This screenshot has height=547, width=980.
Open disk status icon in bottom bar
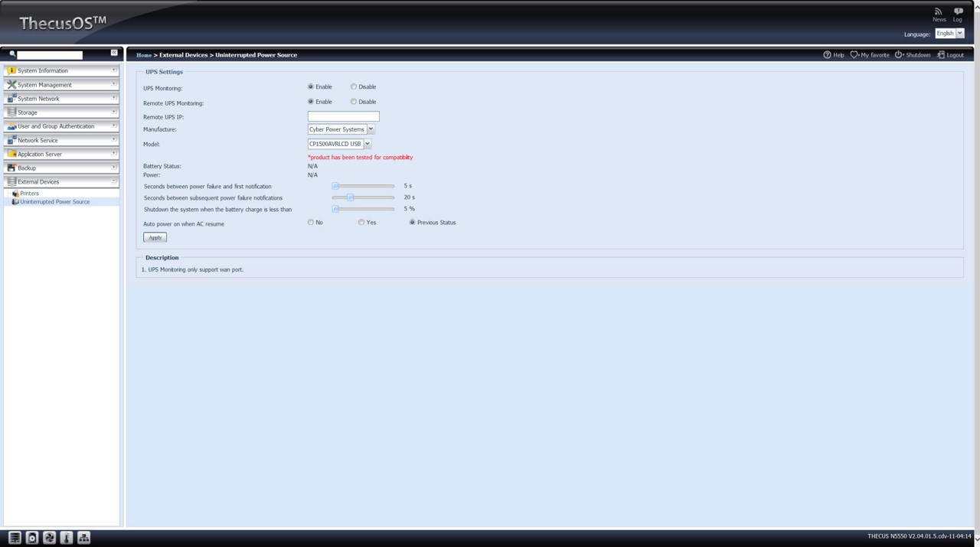[x=32, y=538]
